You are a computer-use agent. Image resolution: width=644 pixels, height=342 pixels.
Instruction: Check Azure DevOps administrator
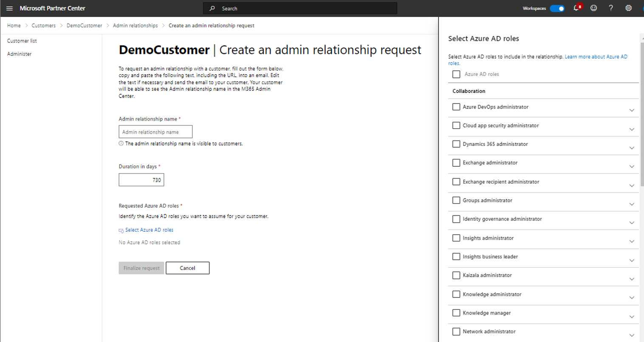[x=456, y=107]
